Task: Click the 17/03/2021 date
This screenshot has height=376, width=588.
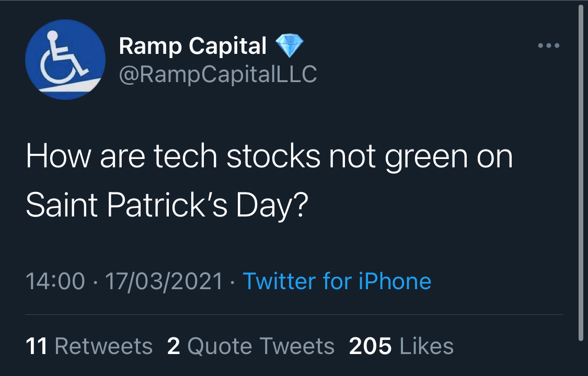Action: tap(164, 281)
